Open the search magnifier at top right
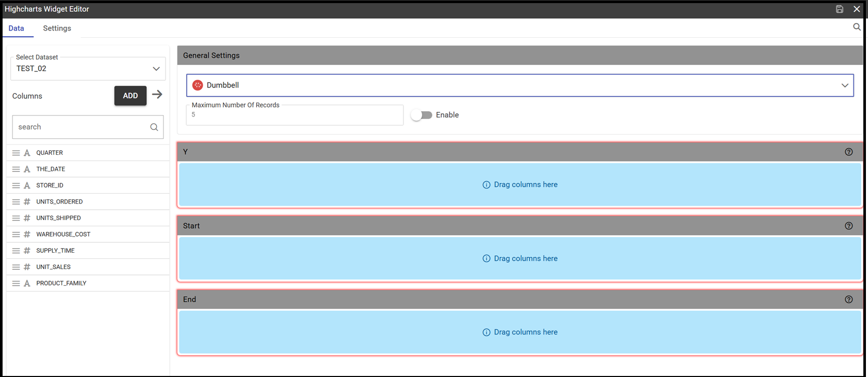868x377 pixels. point(857,27)
